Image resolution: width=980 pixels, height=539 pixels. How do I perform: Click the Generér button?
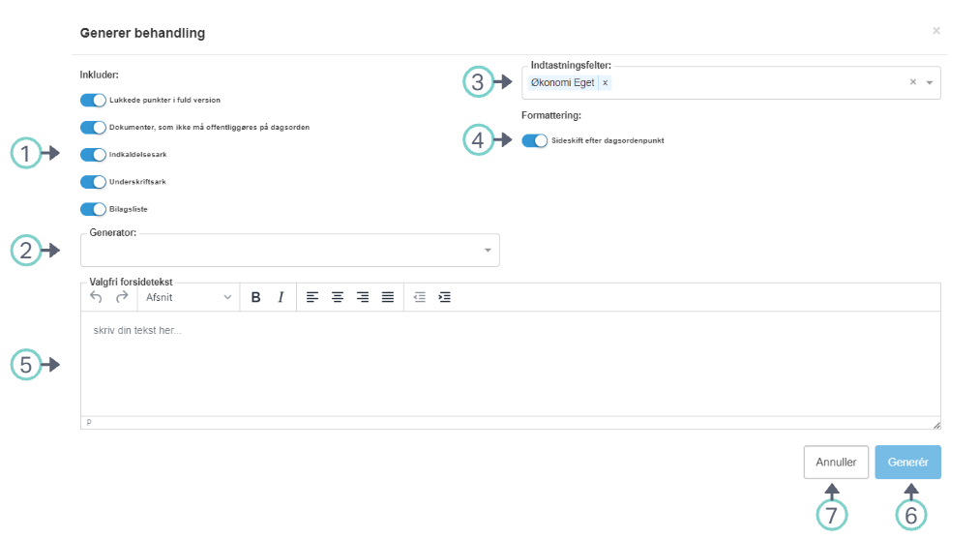tap(907, 463)
